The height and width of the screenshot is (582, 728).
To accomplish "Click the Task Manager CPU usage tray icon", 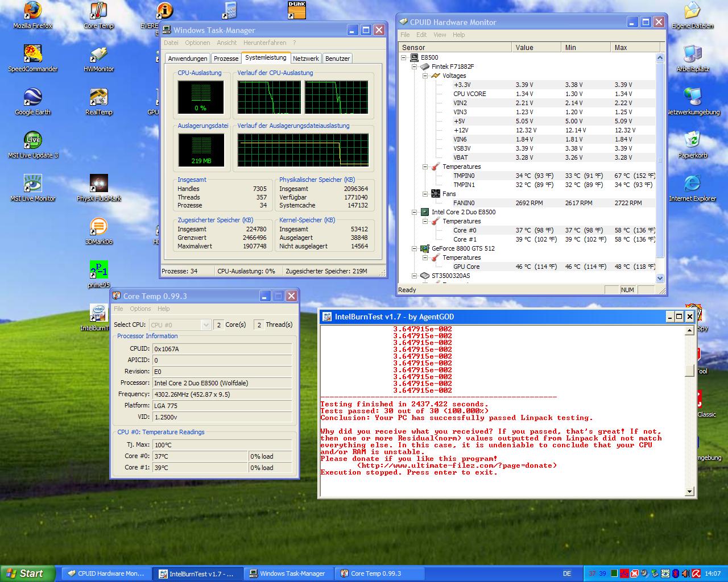I will coord(614,573).
